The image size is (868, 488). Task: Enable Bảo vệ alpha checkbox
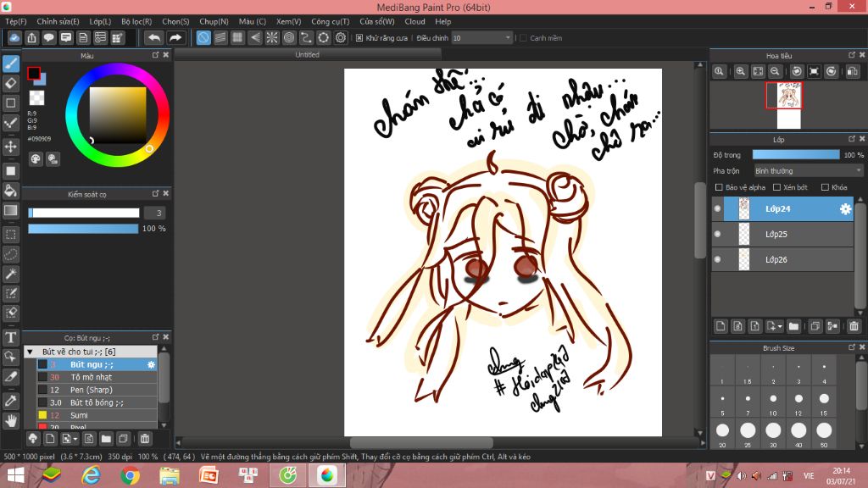coord(719,187)
